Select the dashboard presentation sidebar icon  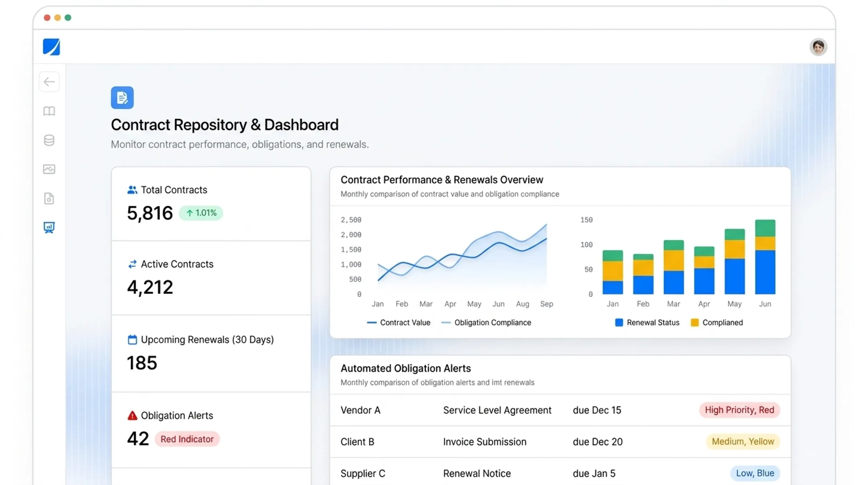coord(49,228)
